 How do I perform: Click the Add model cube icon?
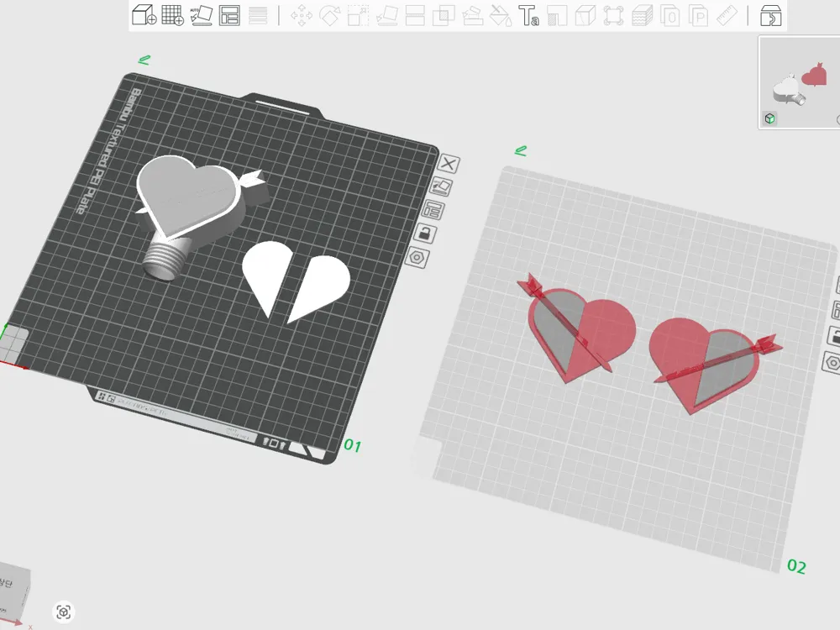coord(144,15)
